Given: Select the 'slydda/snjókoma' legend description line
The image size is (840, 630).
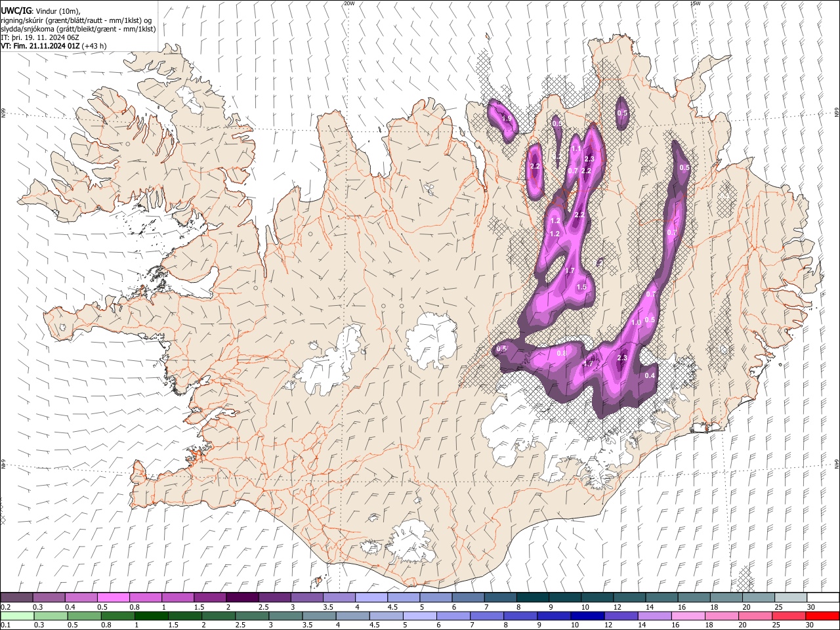Looking at the screenshot, I should pyautogui.click(x=78, y=29).
